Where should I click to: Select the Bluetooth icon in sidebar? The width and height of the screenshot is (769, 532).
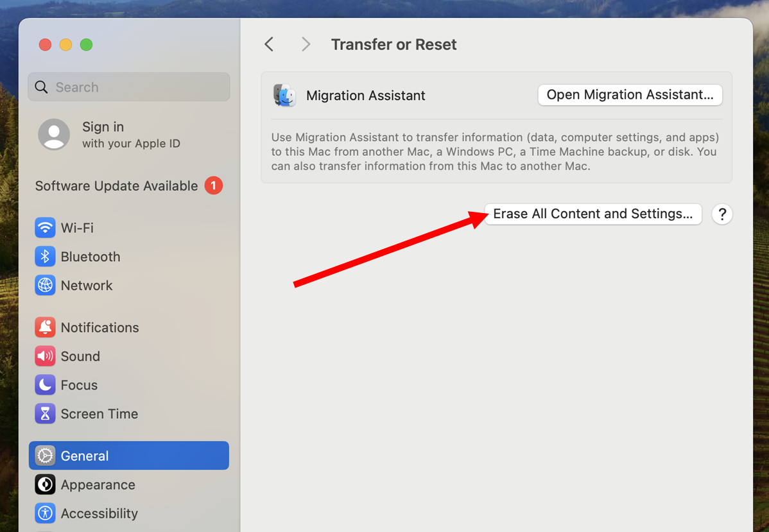[x=45, y=257]
